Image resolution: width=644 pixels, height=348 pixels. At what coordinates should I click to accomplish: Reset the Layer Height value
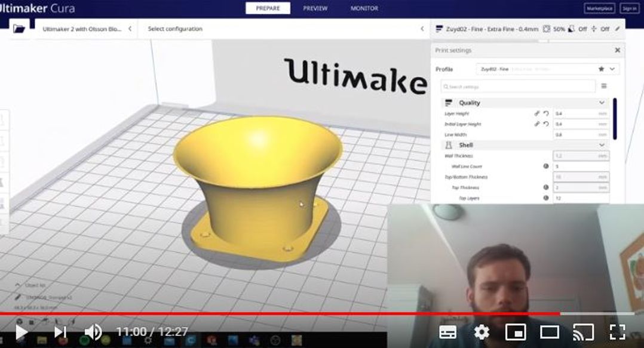point(546,113)
